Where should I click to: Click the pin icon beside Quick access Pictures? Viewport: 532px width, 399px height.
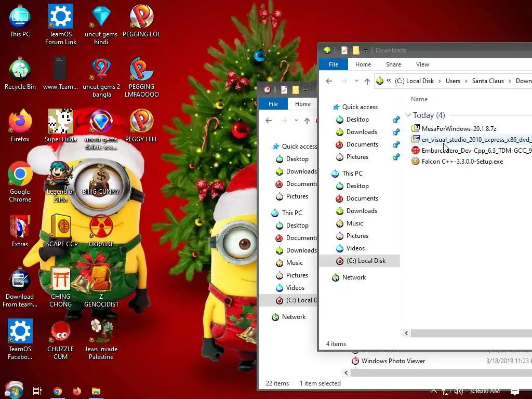pos(396,157)
